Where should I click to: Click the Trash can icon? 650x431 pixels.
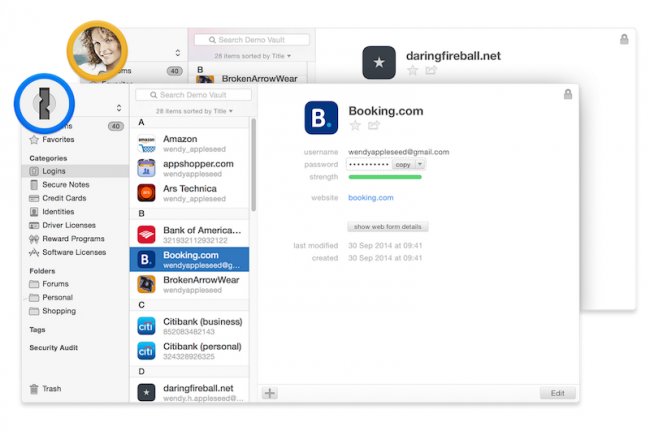click(x=34, y=389)
